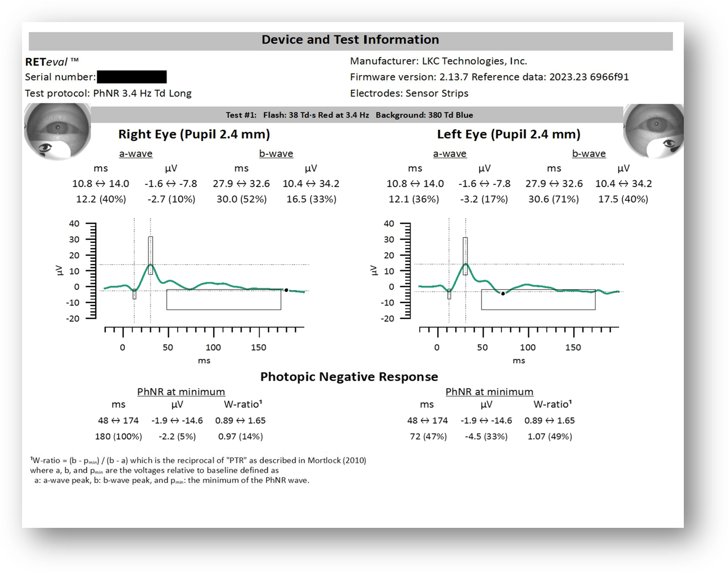Click the right eye PhNR at minimum heading
Screen dimensions: 728x572
tap(181, 392)
